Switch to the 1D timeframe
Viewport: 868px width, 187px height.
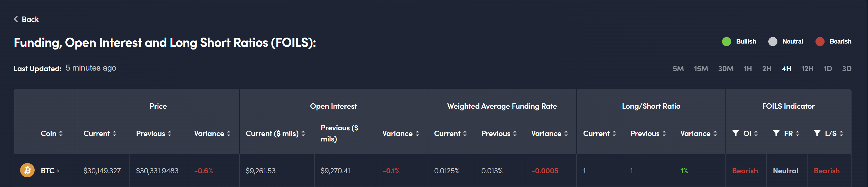[828, 69]
